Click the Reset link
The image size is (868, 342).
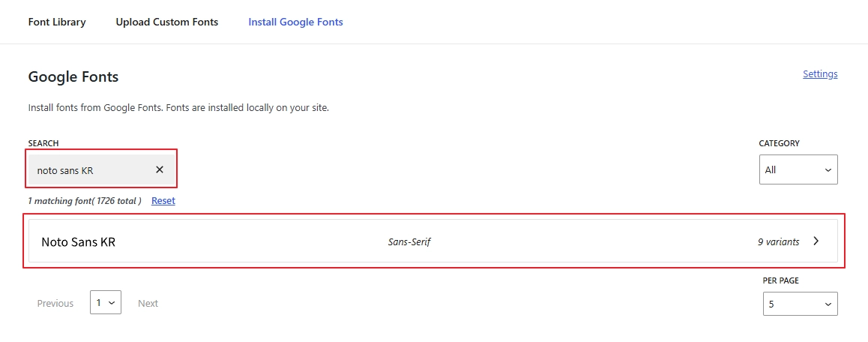[163, 201]
